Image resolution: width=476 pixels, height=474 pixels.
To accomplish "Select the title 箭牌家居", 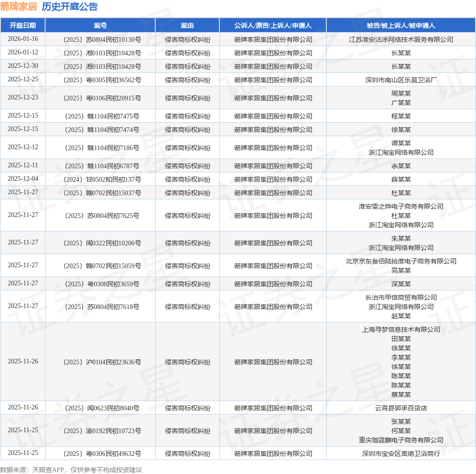I will (x=19, y=7).
